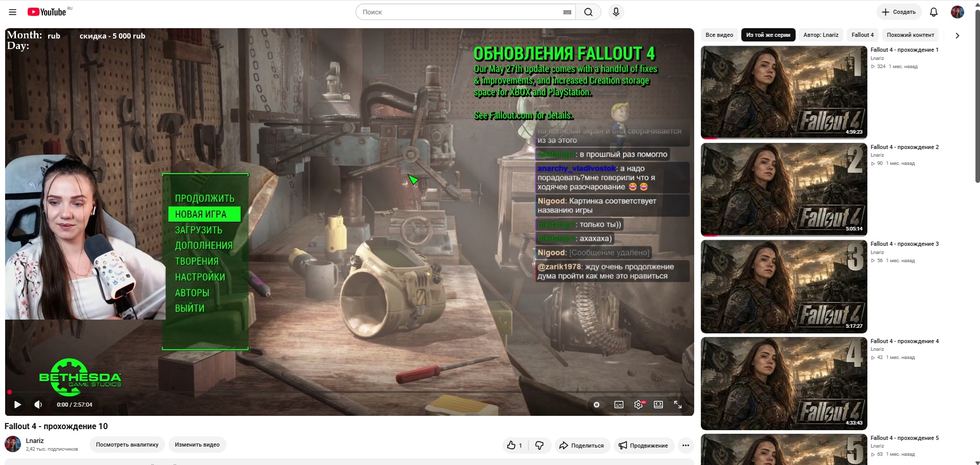Select the Fallout 4 chip

click(x=863, y=35)
